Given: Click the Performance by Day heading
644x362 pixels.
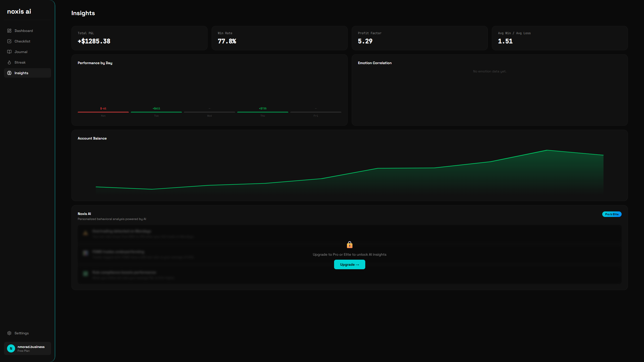Looking at the screenshot, I should point(95,63).
